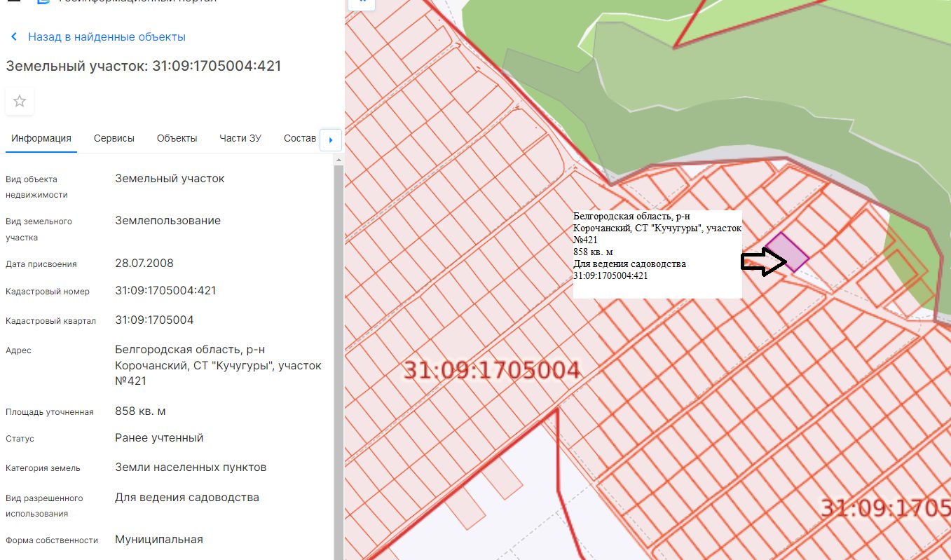Open the Информация tab
The height and width of the screenshot is (560, 951).
[x=41, y=138]
